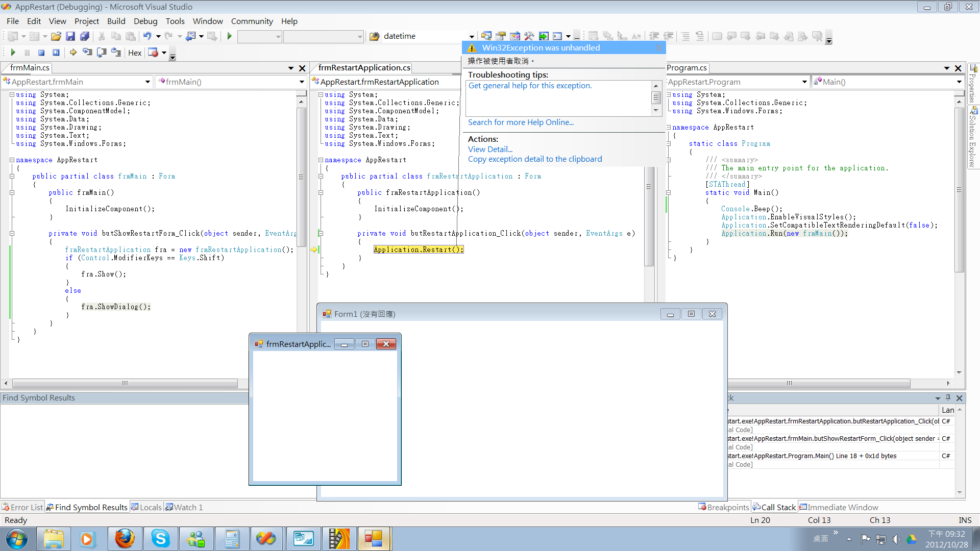Click the Step Out icon
The width and height of the screenshot is (980, 551).
[x=116, y=53]
